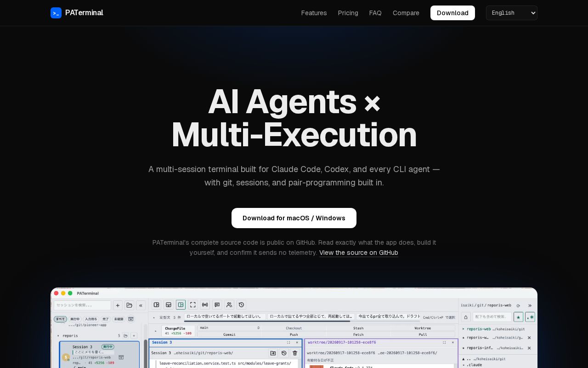Image resolution: width=588 pixels, height=368 pixels.
Task: Open the Features nav item
Action: pyautogui.click(x=314, y=13)
